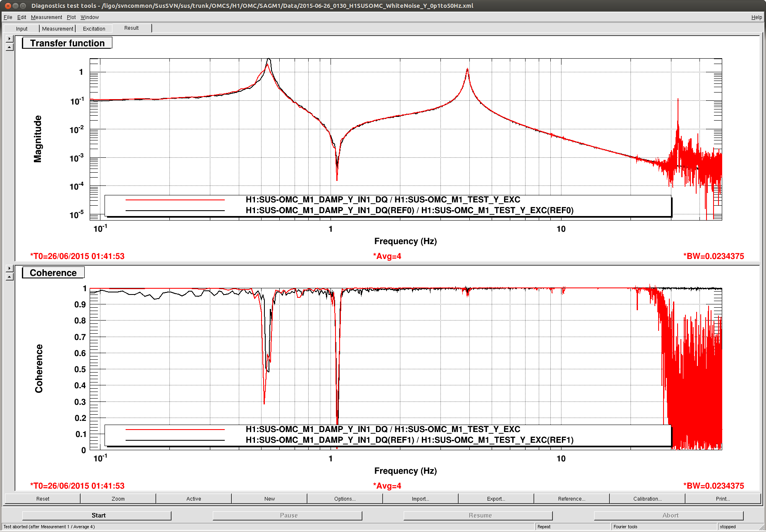Viewport: 766px width, 532px height.
Task: Open the Measurement menu in menu bar
Action: (46, 17)
